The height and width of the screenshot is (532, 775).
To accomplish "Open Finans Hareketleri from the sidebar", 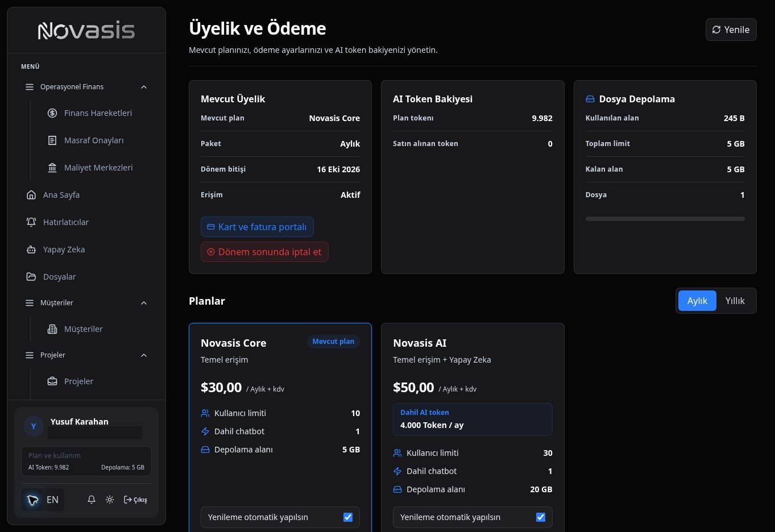I will click(90, 113).
